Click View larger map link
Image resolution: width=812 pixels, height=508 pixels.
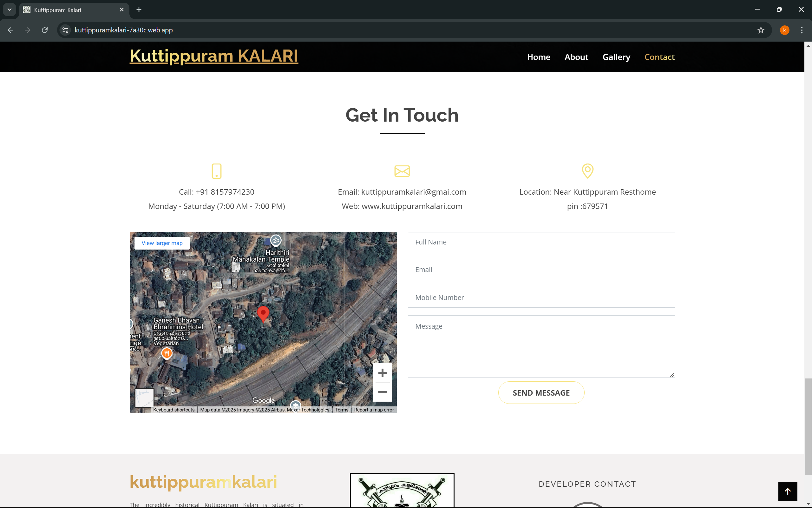(x=162, y=243)
